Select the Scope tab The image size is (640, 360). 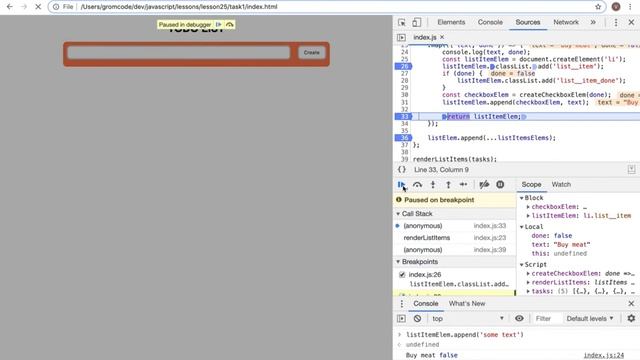531,184
